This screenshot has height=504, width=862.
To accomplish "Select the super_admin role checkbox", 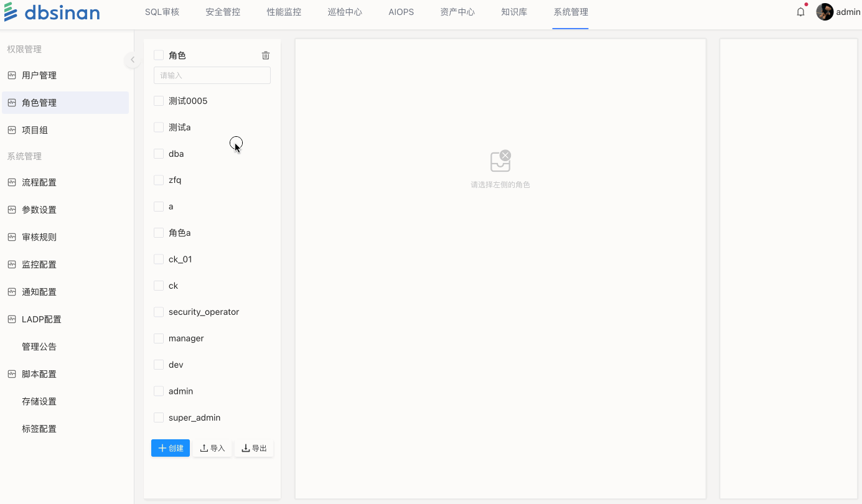I will coord(159,418).
